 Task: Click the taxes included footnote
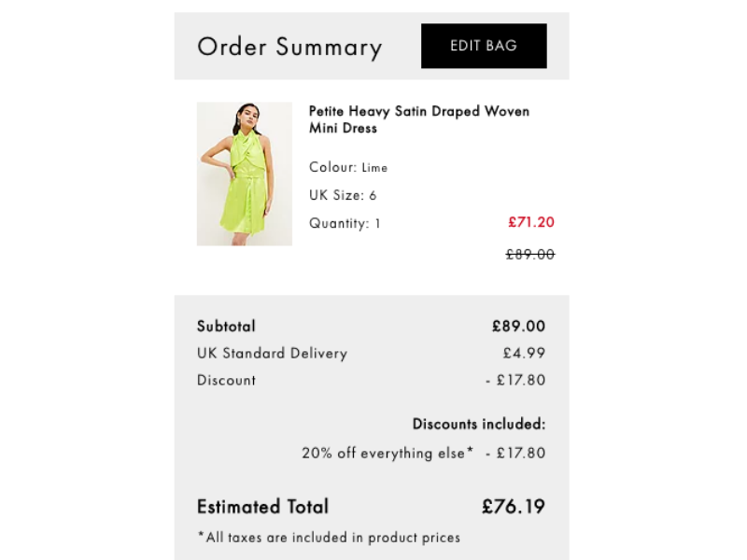coord(328,538)
